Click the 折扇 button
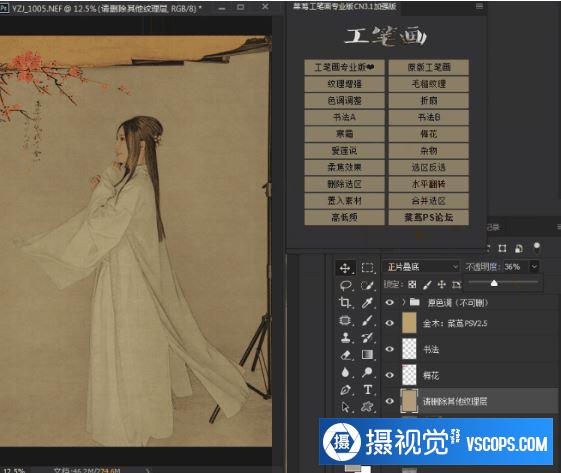561x473 pixels. click(429, 101)
